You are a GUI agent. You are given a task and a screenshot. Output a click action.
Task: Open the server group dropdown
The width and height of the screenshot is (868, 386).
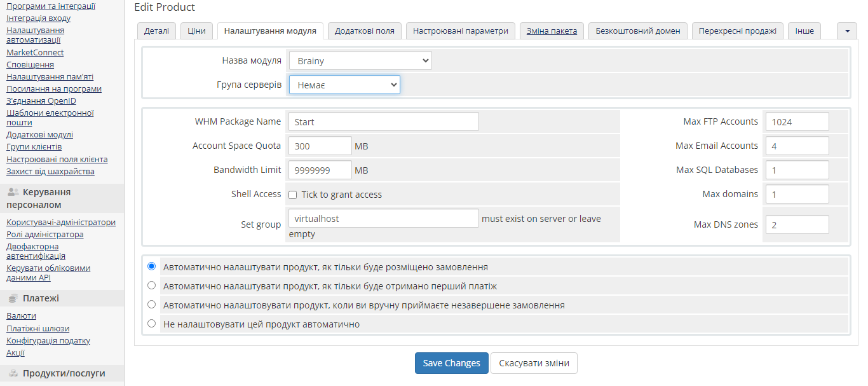[344, 85]
